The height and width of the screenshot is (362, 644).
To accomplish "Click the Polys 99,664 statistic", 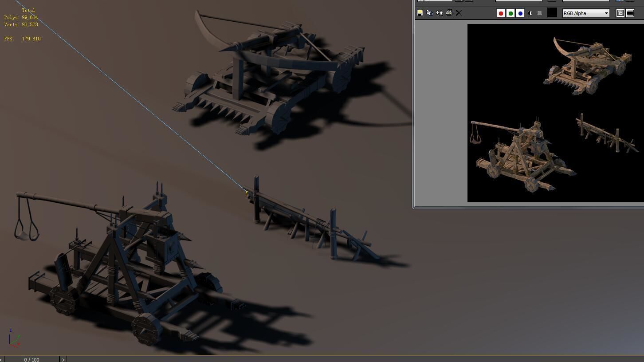I will click(21, 17).
